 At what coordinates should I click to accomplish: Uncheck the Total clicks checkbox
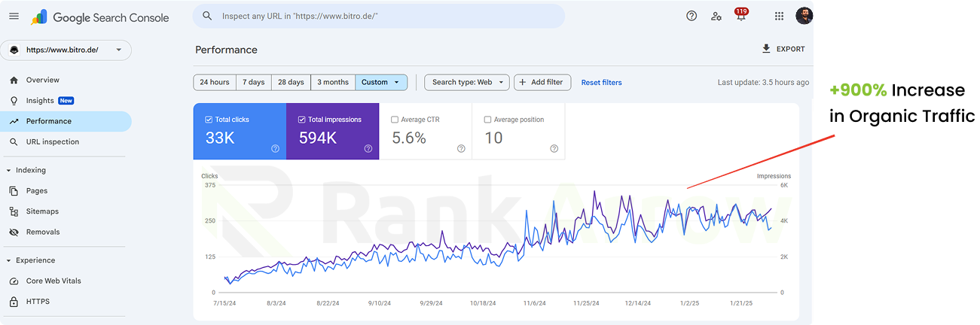pyautogui.click(x=209, y=120)
